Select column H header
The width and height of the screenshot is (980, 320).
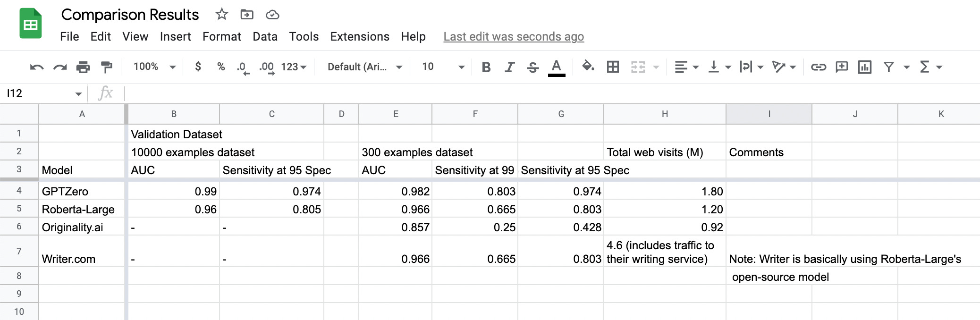(x=665, y=114)
